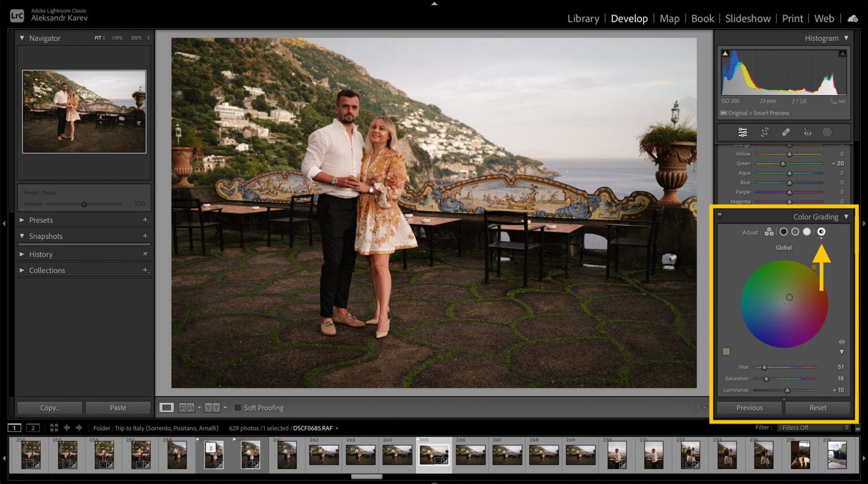Switch to the Library module
Image resolution: width=868 pixels, height=484 pixels.
pos(583,18)
